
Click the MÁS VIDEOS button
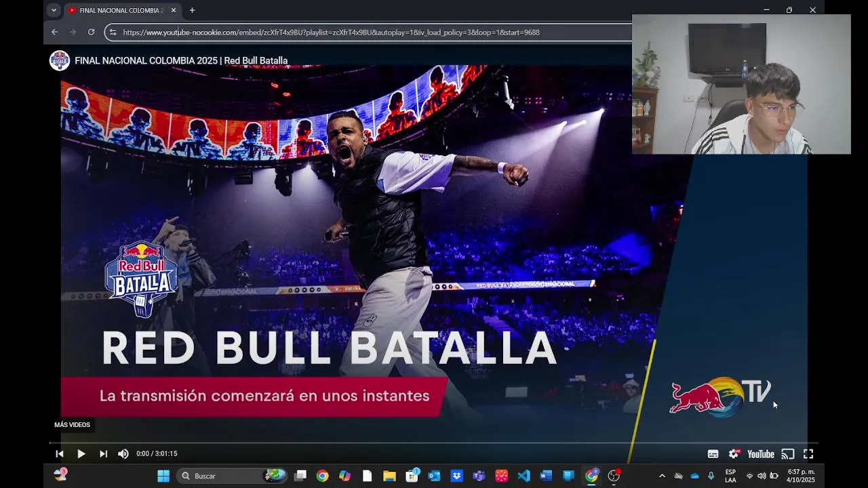(72, 425)
